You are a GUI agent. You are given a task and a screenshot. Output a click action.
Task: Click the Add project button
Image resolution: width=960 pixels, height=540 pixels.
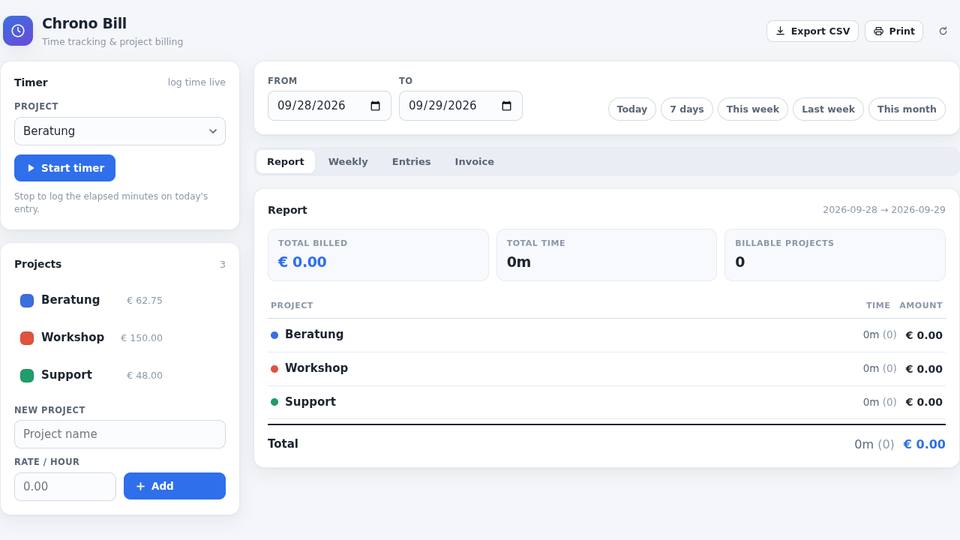click(174, 486)
